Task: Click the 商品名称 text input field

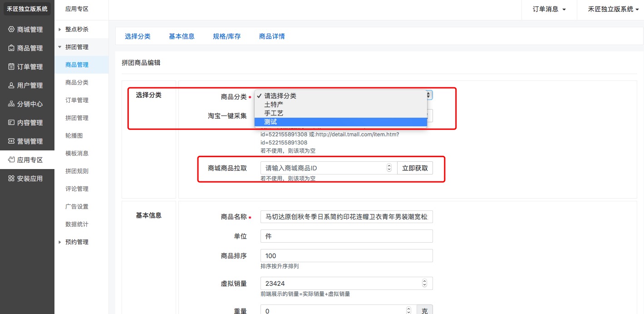Action: (x=346, y=217)
